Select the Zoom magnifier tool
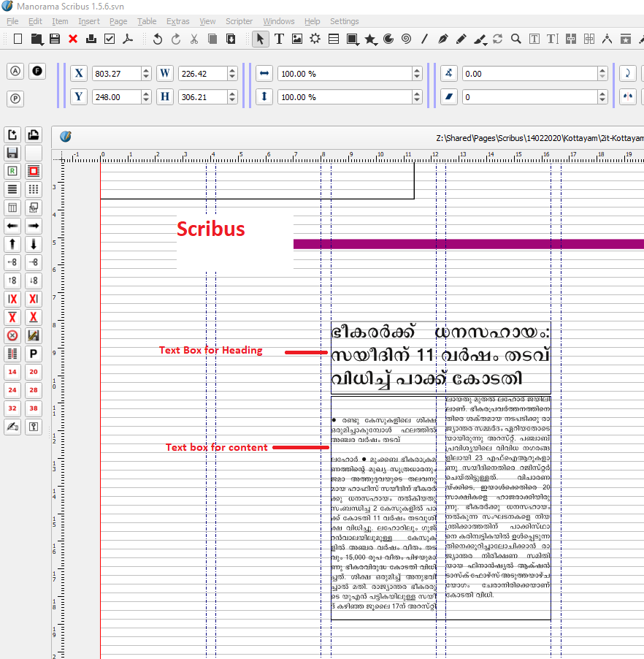 516,39
